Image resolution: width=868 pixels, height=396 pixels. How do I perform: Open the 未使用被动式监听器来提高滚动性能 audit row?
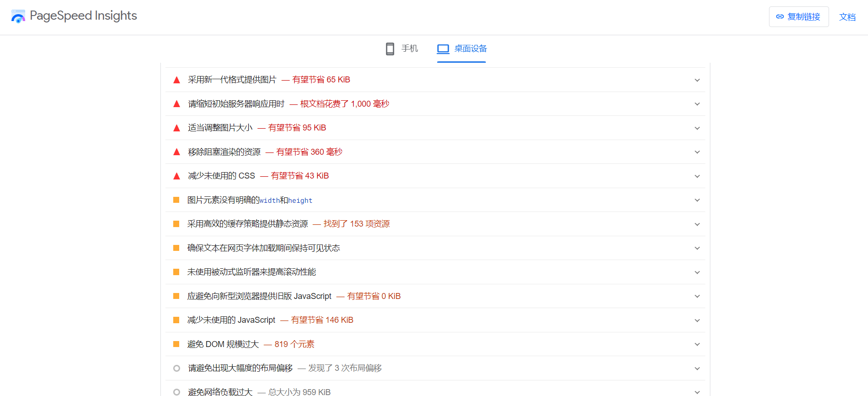(252, 272)
